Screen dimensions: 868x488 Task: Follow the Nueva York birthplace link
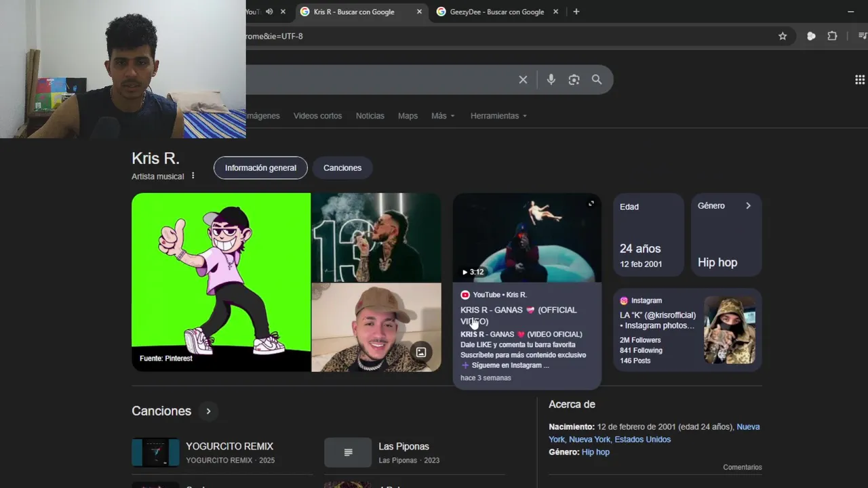pyautogui.click(x=654, y=433)
